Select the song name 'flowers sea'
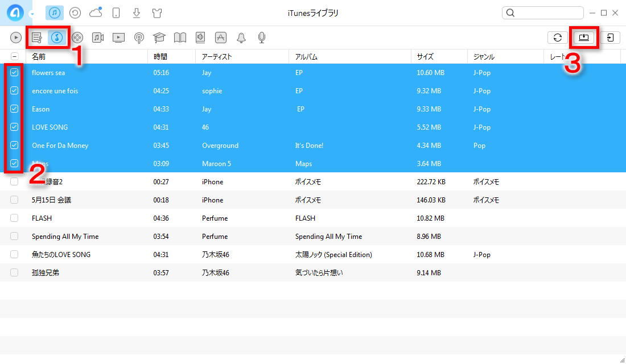Screen dimensions: 626x364 click(x=48, y=73)
